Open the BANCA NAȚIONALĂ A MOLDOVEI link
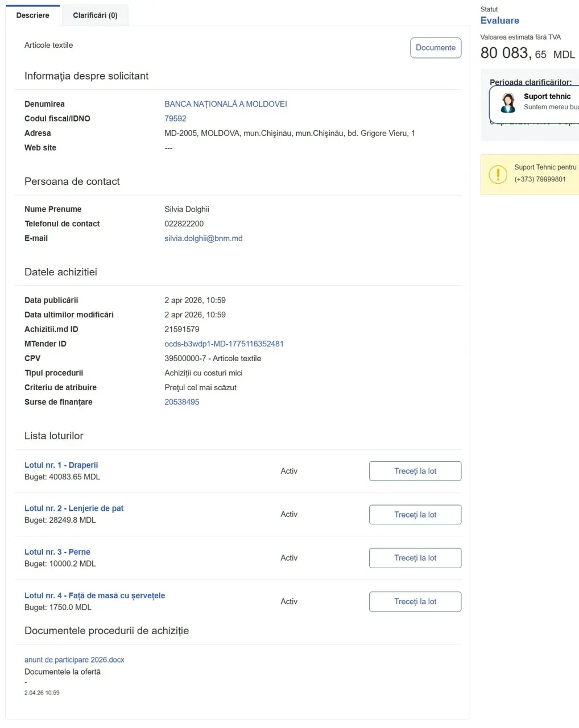The width and height of the screenshot is (579, 728). pos(226,104)
